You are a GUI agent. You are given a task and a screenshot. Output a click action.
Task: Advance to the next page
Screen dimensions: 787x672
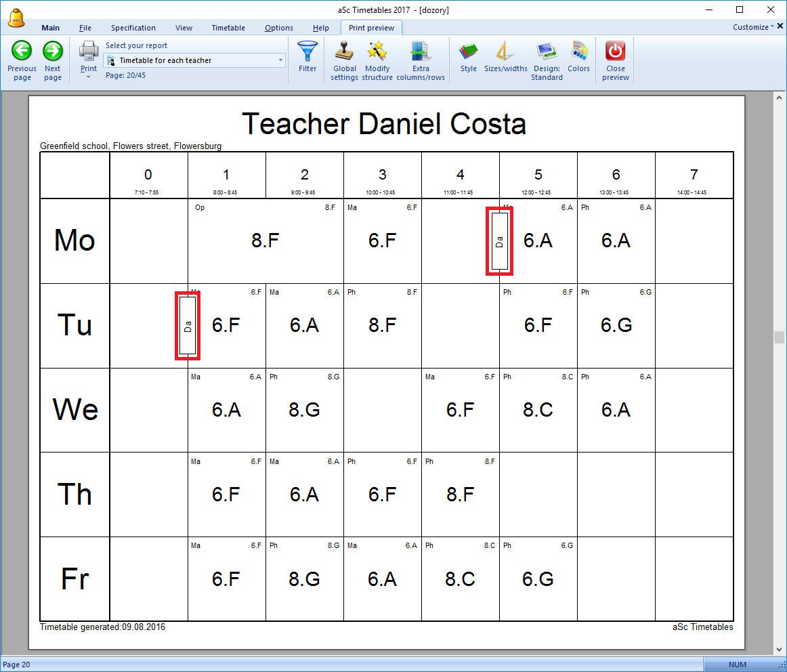[x=53, y=51]
